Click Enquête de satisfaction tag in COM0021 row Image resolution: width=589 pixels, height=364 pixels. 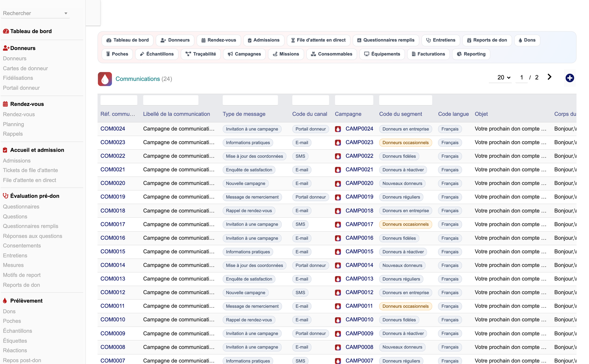[249, 170]
